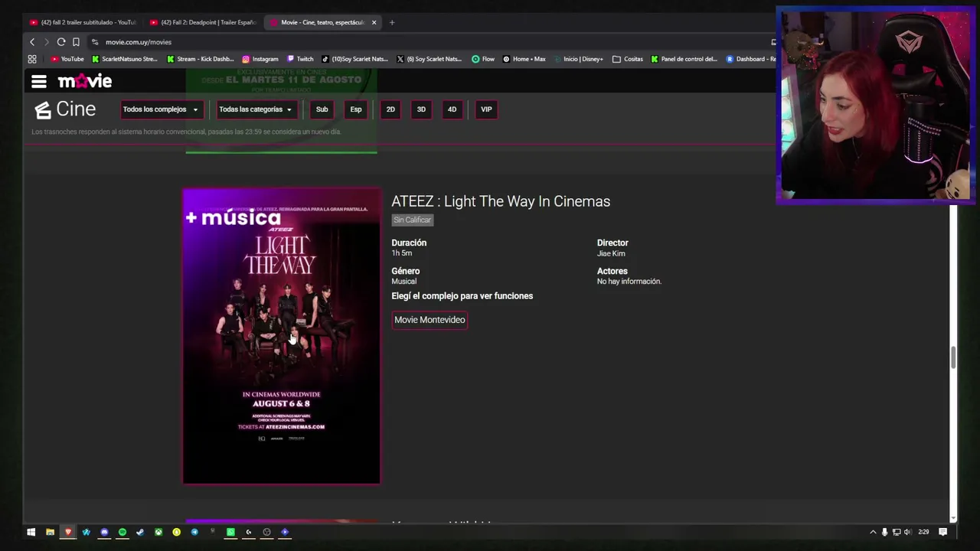Click the taskbar clock showing 2:29
The height and width of the screenshot is (551, 980).
tap(923, 532)
